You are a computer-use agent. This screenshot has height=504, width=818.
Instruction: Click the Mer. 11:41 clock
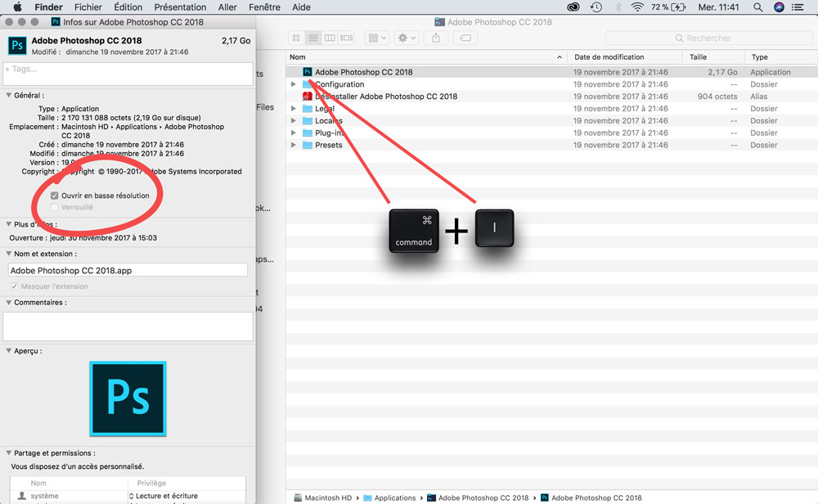[718, 7]
